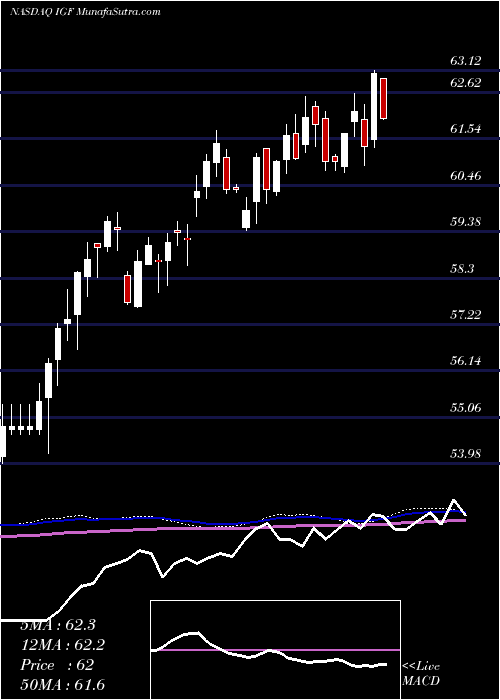The image size is (500, 700).
Task: Click the last red candlestick on the right
Action: click(383, 98)
